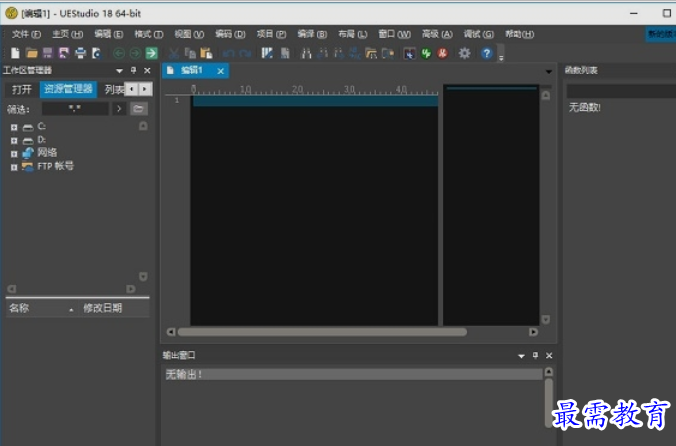Image resolution: width=676 pixels, height=446 pixels.
Task: Open a file using folder toolbar icon
Action: click(31, 53)
